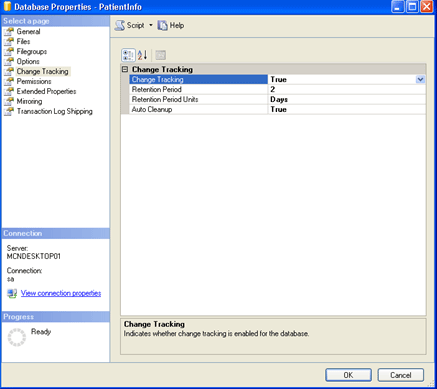This screenshot has width=437, height=389.
Task: Click the Files page icon
Action: pos(9,42)
